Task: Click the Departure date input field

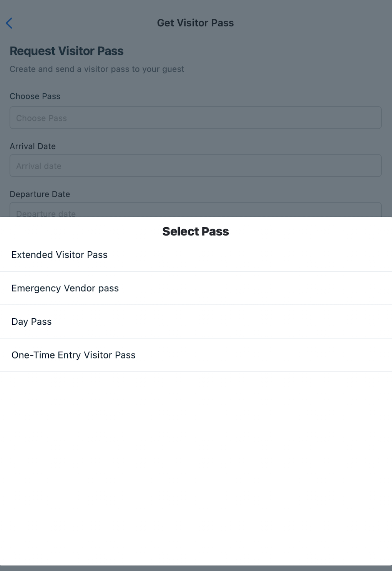Action: coord(195,211)
